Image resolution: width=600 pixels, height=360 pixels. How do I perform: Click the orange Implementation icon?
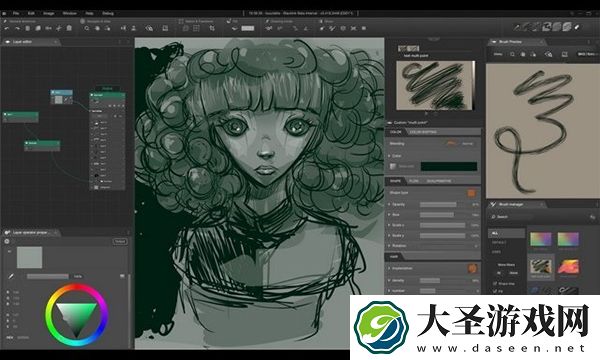(473, 268)
